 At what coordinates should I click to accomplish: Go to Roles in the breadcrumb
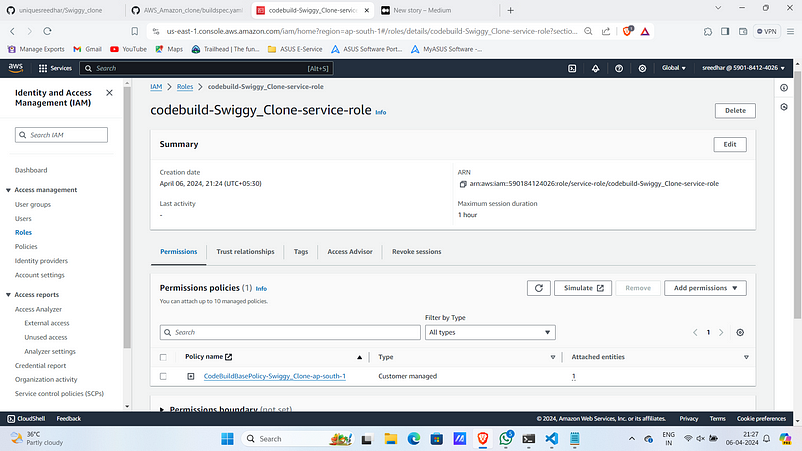tap(185, 87)
